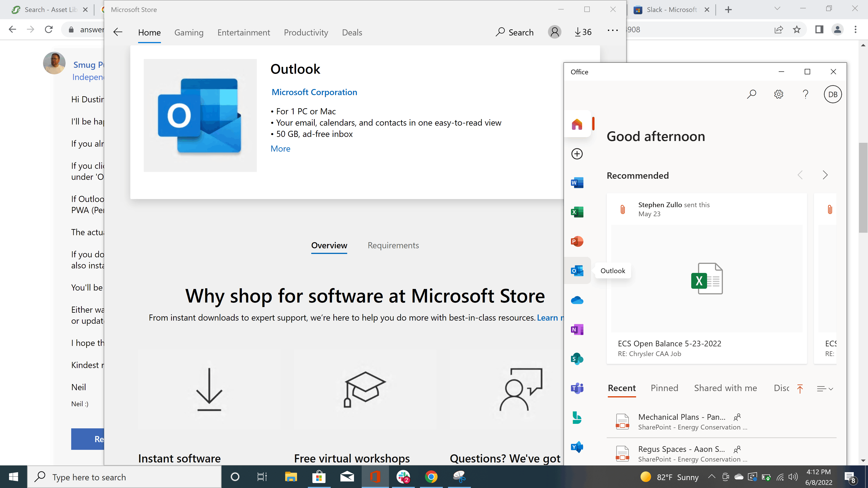Switch to the Pinned tab in Office
The height and width of the screenshot is (488, 868).
[x=664, y=388]
